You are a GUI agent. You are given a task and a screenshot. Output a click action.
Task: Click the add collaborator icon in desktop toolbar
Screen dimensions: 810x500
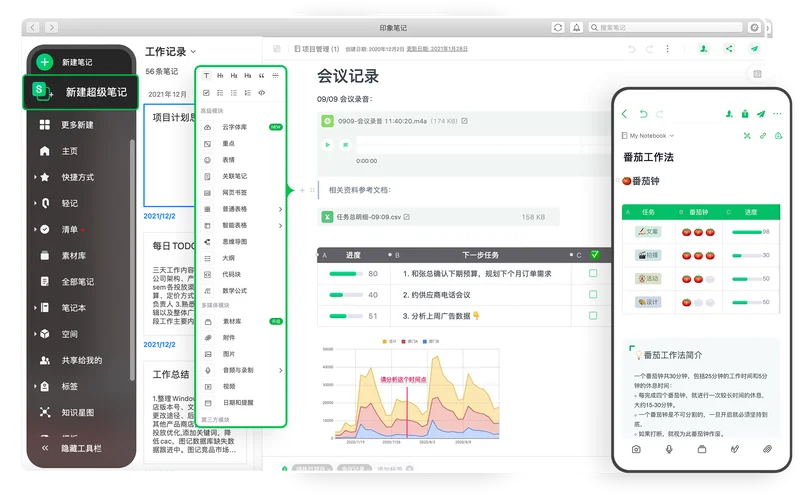(703, 49)
